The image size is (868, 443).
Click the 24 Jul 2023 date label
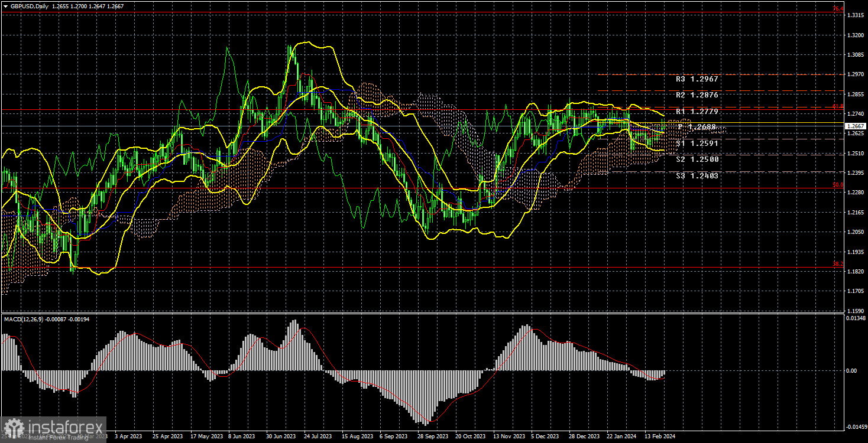point(319,437)
